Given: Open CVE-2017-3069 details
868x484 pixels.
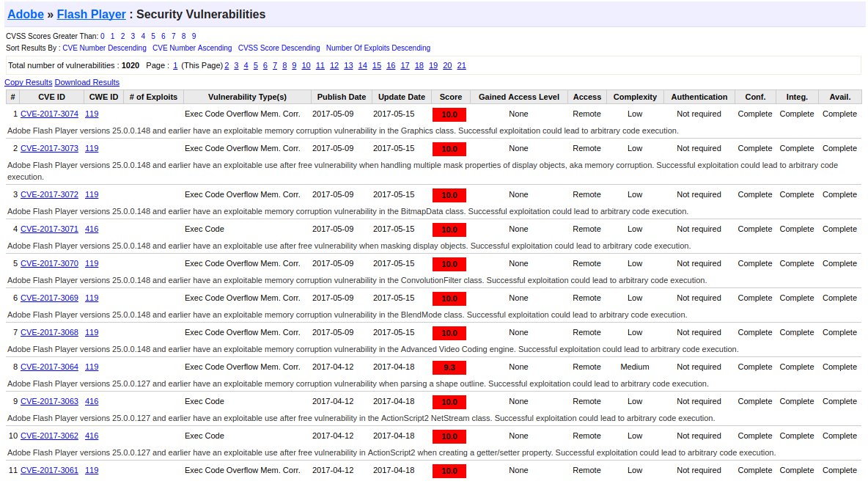Looking at the screenshot, I should click(x=49, y=298).
